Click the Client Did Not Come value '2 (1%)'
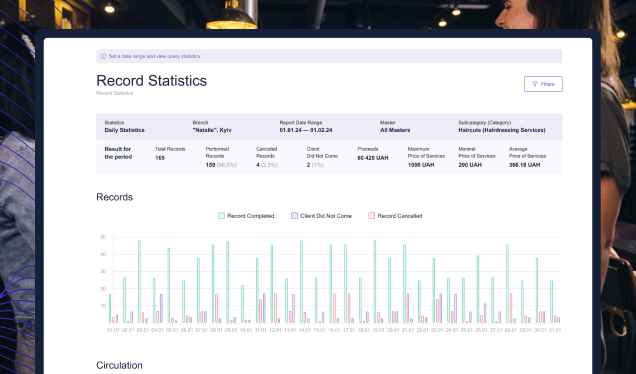The width and height of the screenshot is (636, 374). 315,165
